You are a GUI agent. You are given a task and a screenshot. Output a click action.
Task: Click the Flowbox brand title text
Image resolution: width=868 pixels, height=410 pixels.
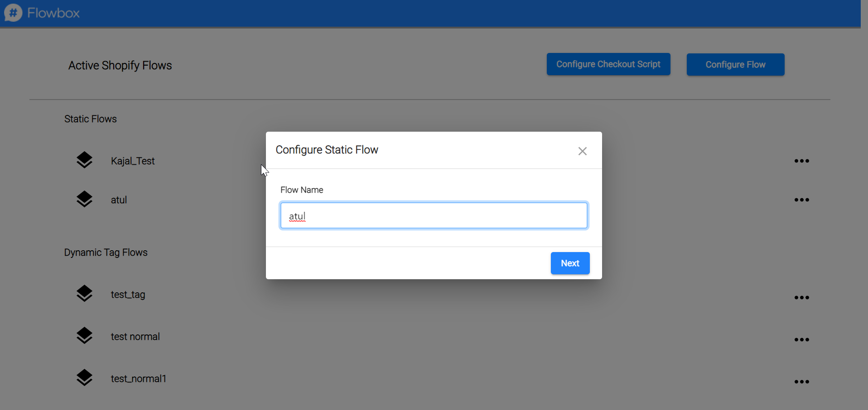(x=53, y=13)
